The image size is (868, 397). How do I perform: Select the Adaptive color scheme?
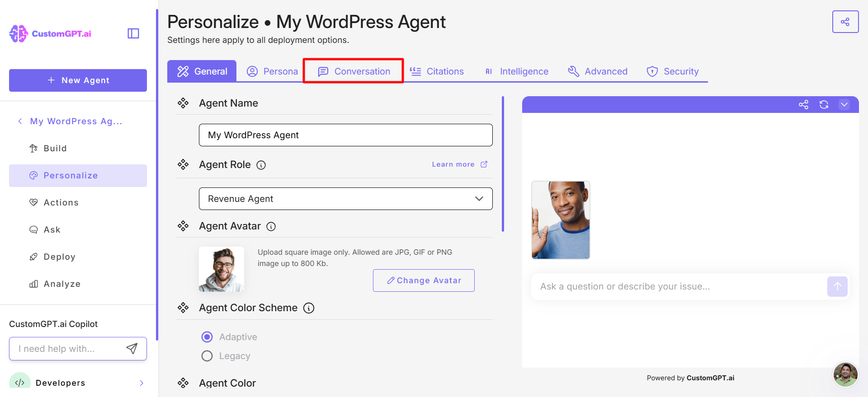pos(207,337)
